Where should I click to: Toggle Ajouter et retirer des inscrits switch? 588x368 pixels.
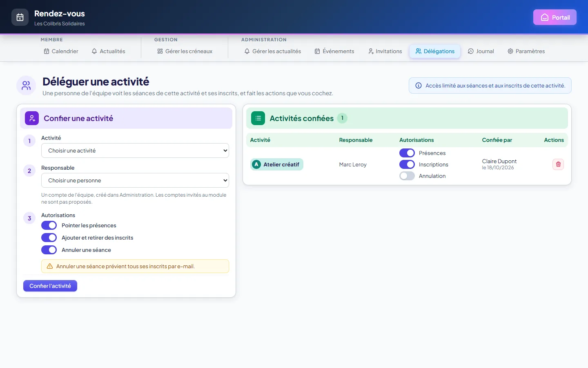[x=49, y=238]
